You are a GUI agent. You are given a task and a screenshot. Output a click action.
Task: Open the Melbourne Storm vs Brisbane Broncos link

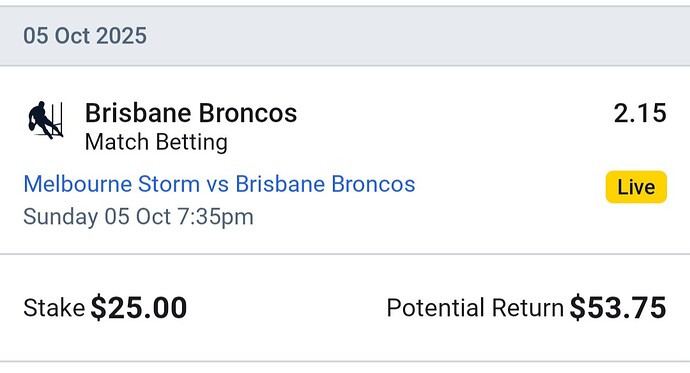coord(219,184)
